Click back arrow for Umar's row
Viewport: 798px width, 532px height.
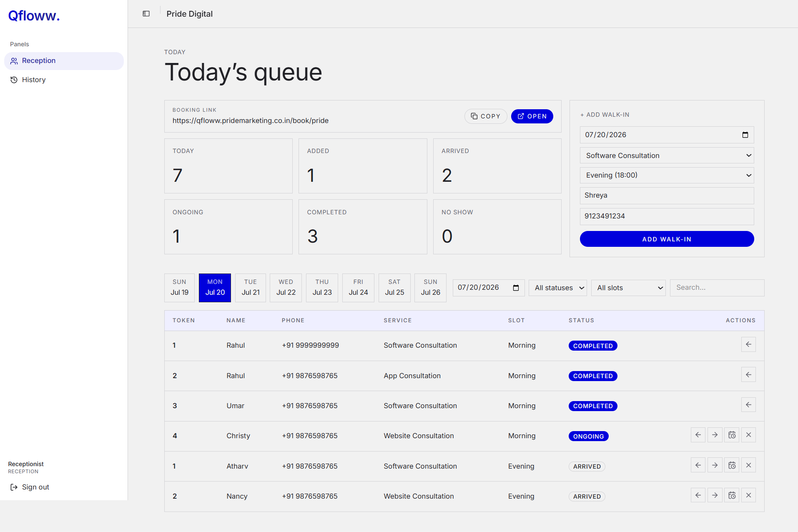pos(748,405)
